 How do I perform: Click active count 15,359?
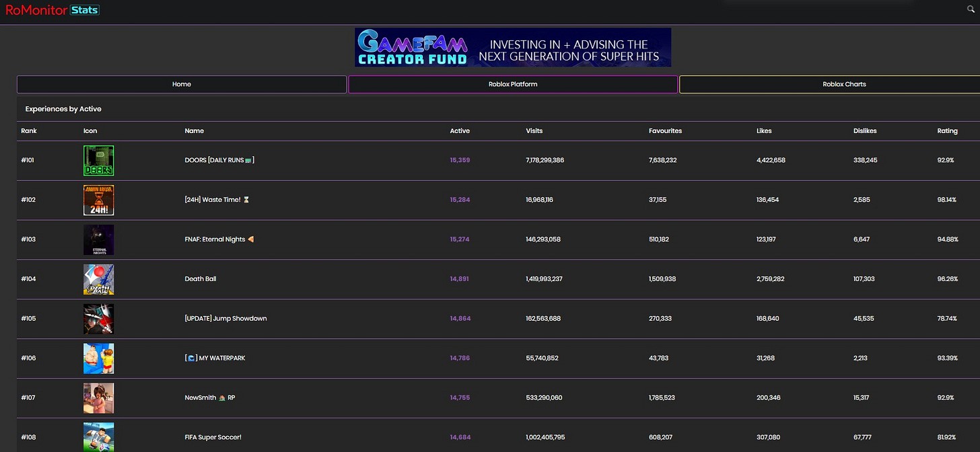coord(460,160)
